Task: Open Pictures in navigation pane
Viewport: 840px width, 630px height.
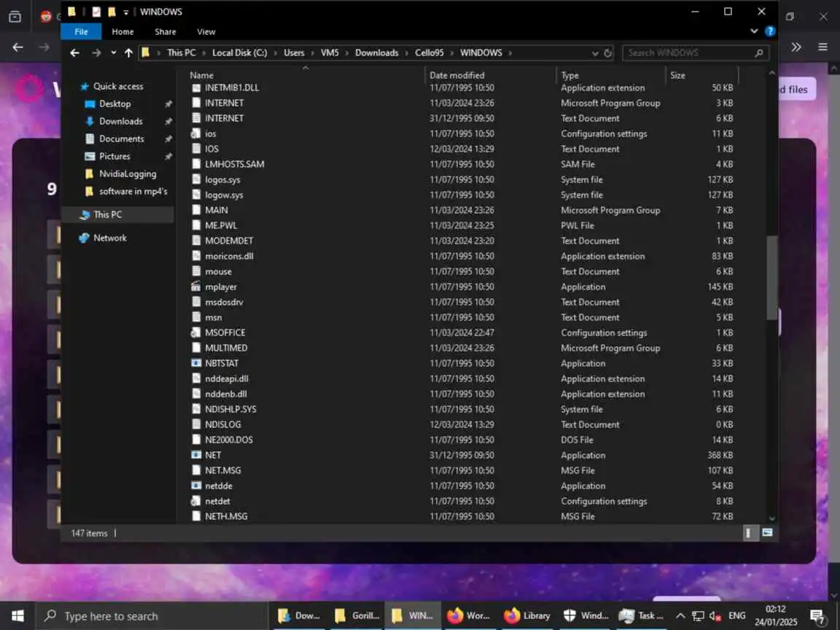Action: (114, 157)
